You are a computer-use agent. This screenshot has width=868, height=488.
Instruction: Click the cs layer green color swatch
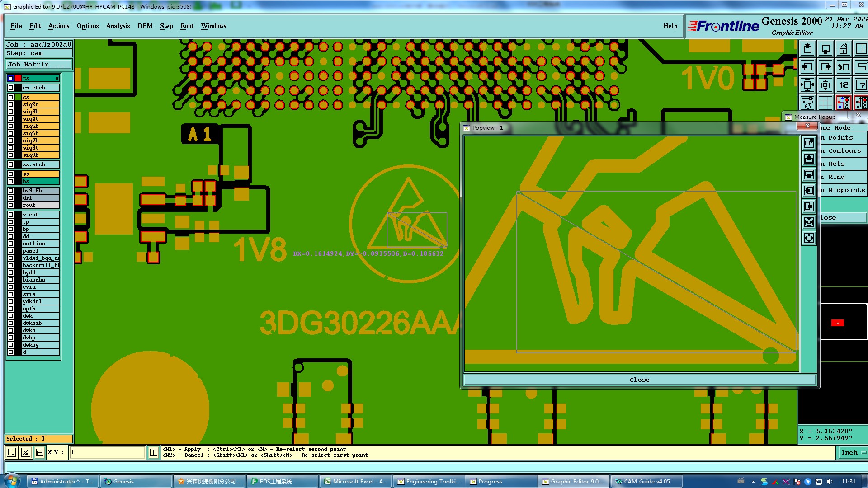18,97
